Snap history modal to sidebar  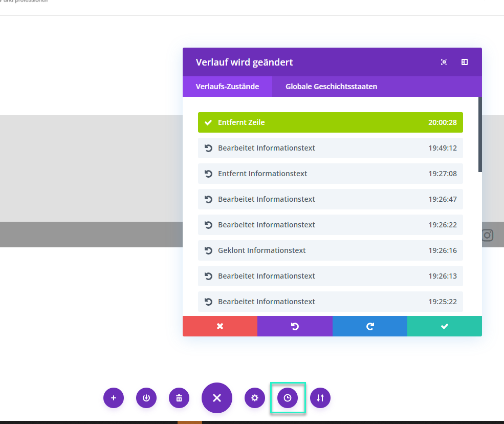click(465, 62)
